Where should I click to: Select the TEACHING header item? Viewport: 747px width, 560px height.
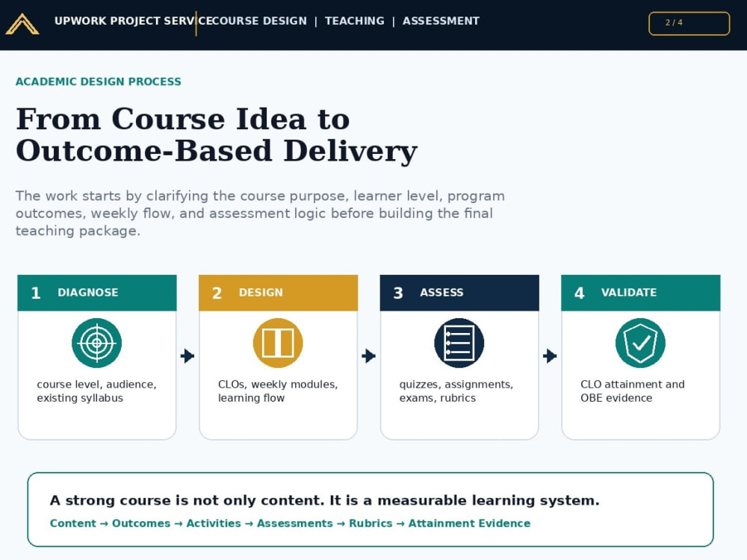pos(354,21)
